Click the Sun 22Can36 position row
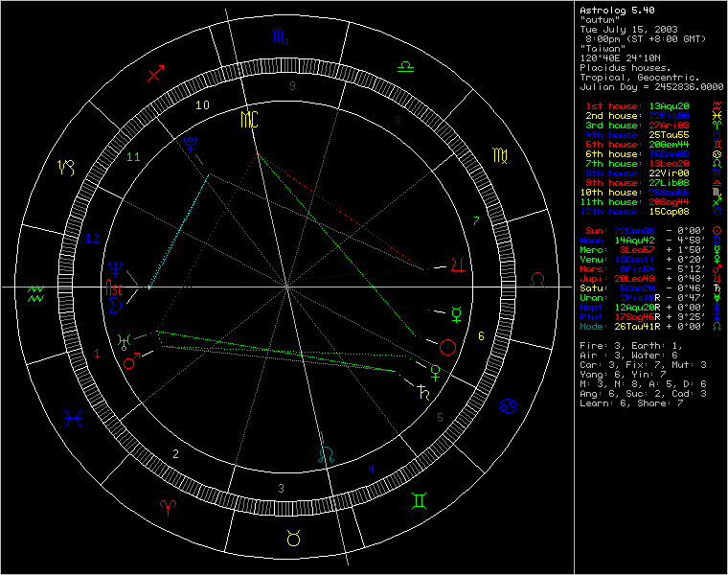 pyautogui.click(x=645, y=231)
